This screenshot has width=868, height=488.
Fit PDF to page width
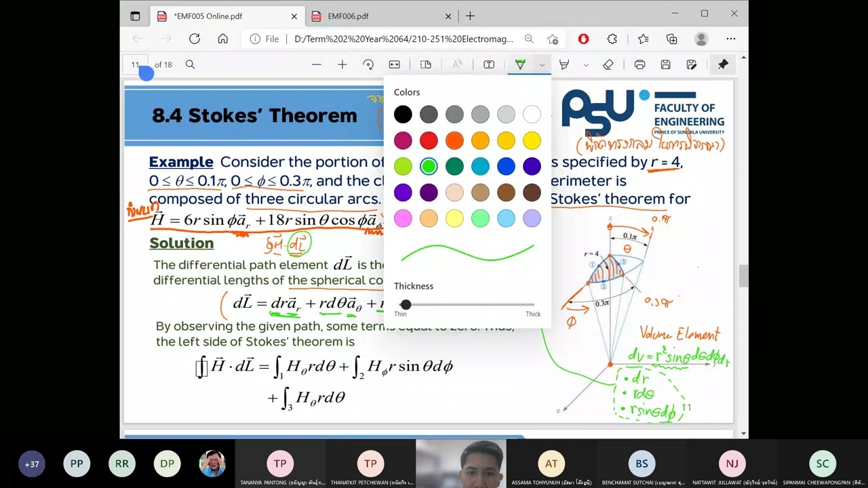(394, 64)
